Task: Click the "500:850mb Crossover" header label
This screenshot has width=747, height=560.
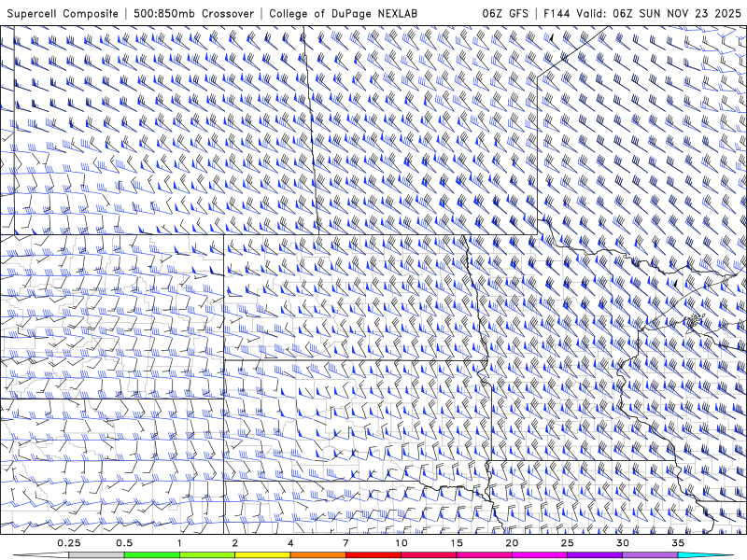Action: [x=194, y=13]
